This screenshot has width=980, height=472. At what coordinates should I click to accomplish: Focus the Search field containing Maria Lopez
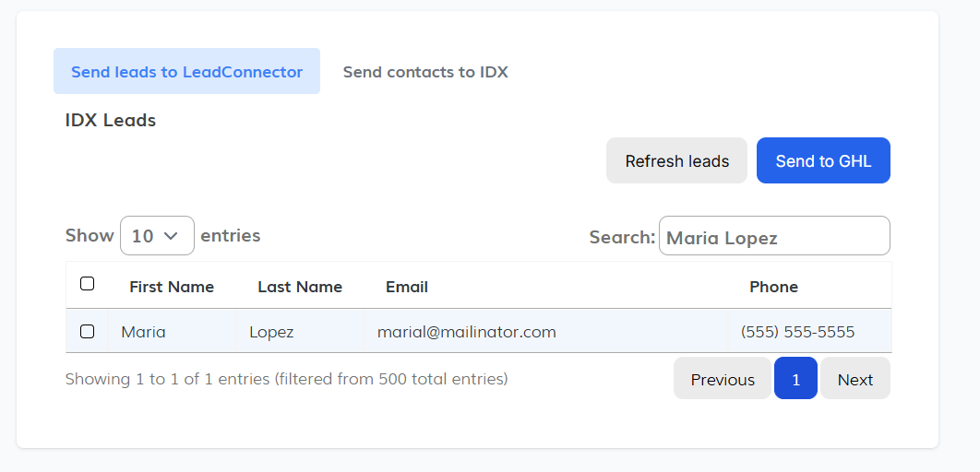pyautogui.click(x=773, y=237)
